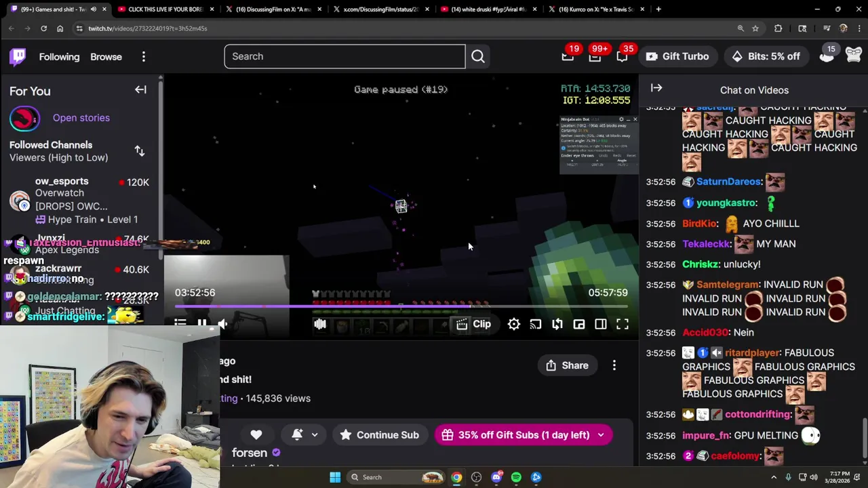The image size is (868, 488).
Task: Click the magnifier search submit button
Action: tap(478, 56)
